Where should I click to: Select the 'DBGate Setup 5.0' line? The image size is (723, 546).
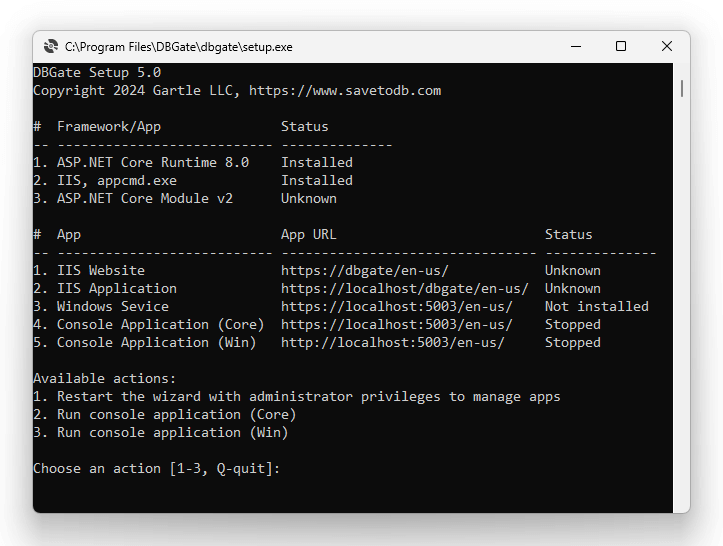coord(97,73)
